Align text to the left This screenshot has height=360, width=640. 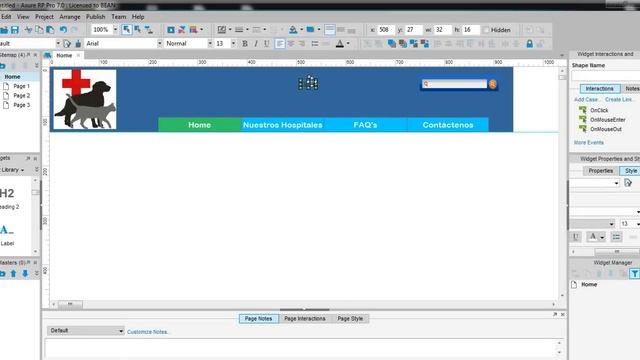[x=280, y=44]
